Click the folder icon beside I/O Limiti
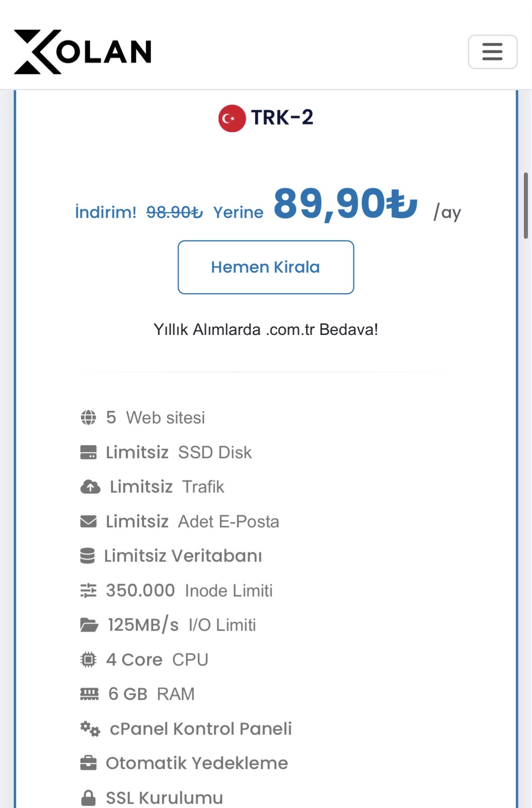This screenshot has width=532, height=808. 89,625
